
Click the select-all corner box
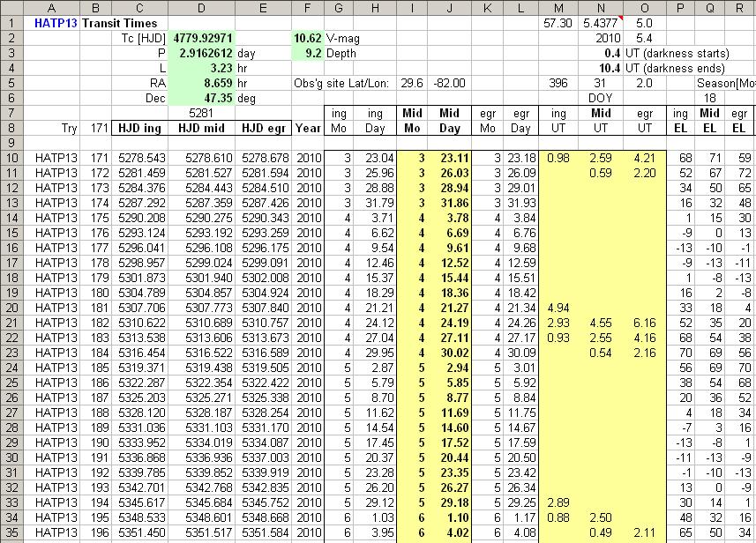(11, 8)
